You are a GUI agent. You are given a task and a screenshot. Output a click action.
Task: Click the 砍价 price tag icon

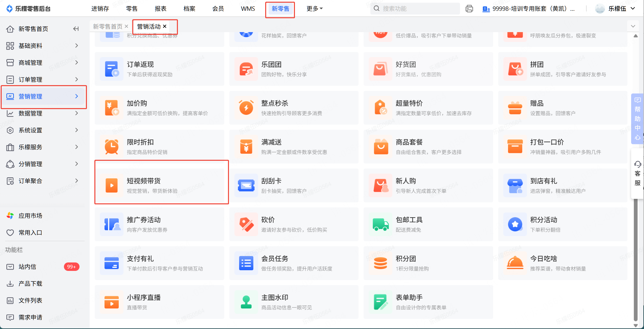(246, 224)
